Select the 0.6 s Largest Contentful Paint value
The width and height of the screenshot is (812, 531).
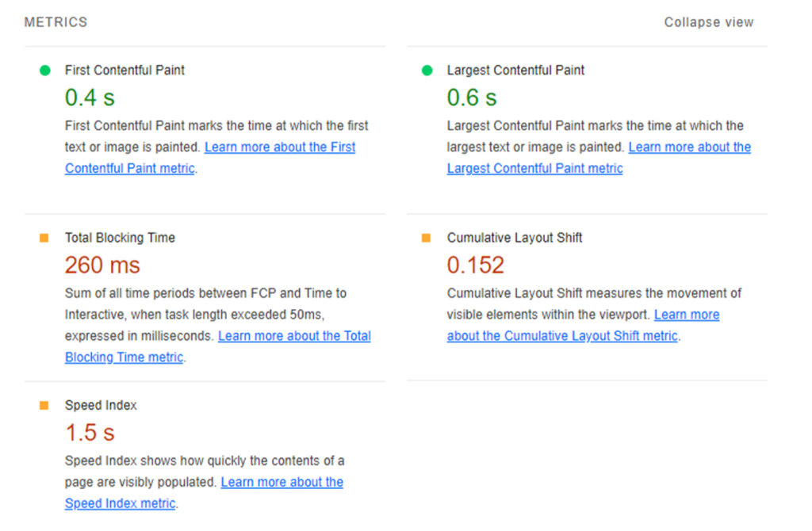tap(471, 97)
